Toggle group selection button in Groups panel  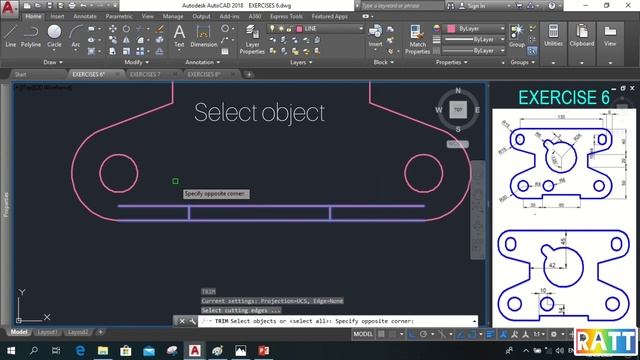[x=532, y=51]
